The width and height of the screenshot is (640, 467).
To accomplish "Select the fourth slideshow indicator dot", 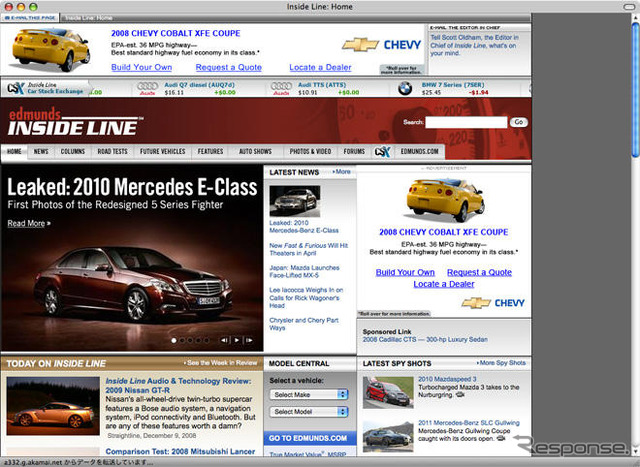I will click(x=198, y=340).
